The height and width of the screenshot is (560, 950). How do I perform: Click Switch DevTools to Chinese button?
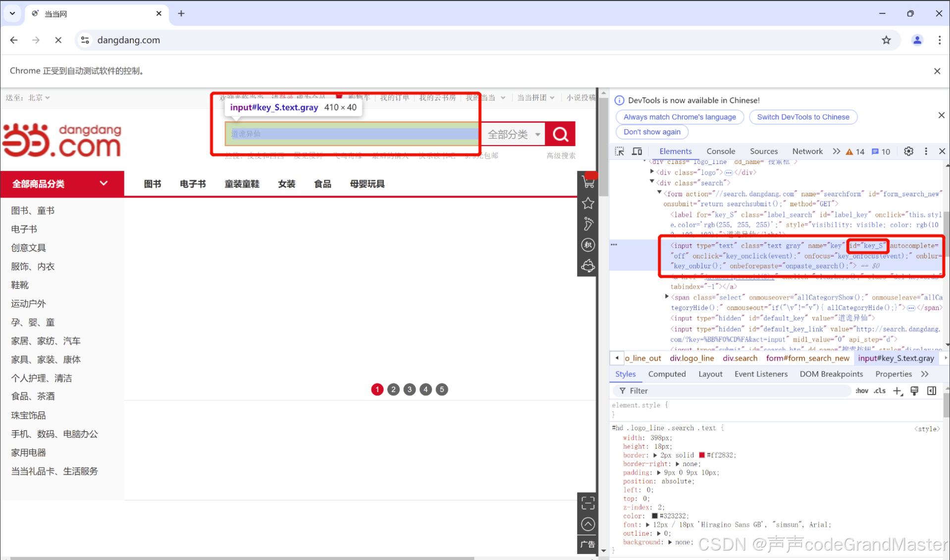(x=803, y=117)
